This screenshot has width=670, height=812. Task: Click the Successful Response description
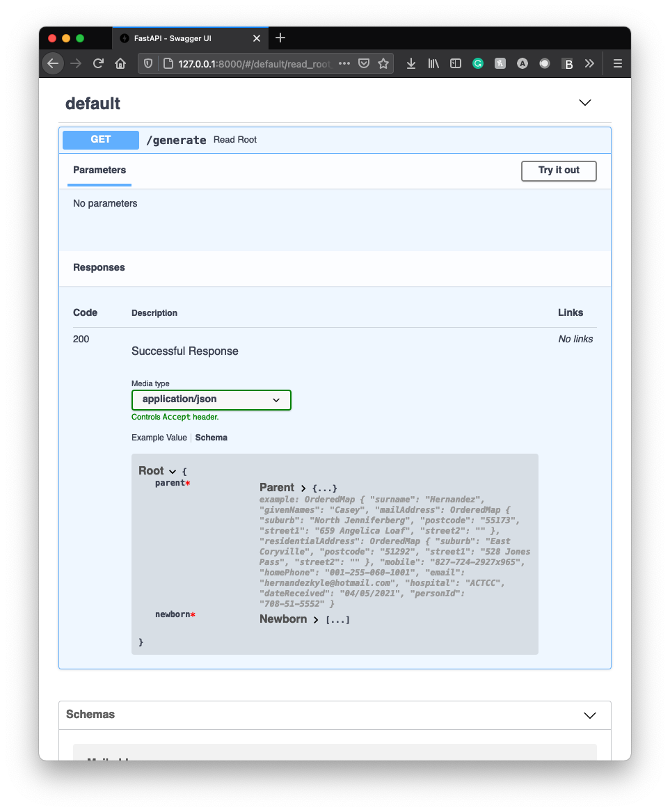click(185, 351)
